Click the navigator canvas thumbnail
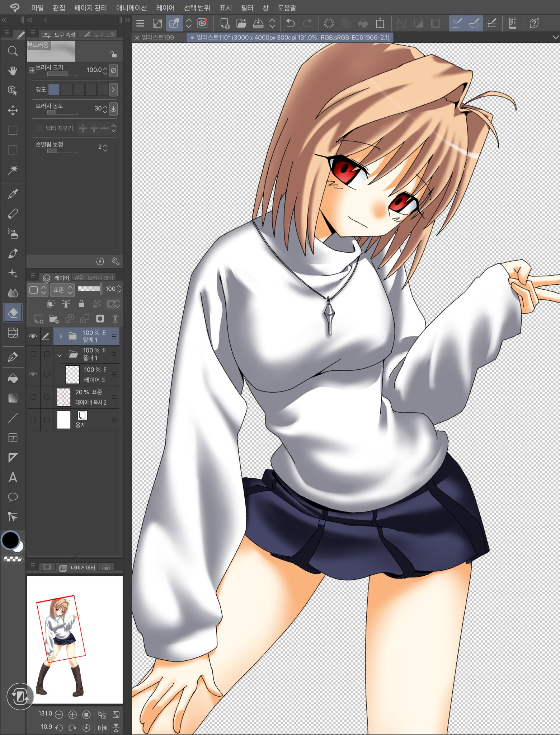Image resolution: width=560 pixels, height=735 pixels. tap(75, 639)
